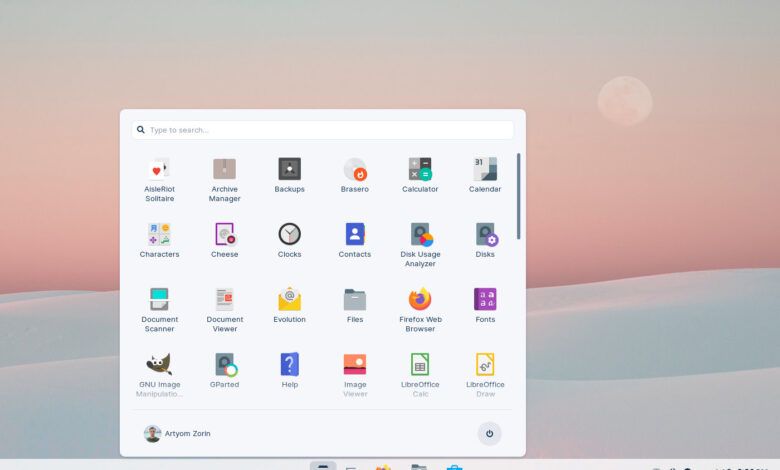Open Artyom Zorin user account
The image size is (780, 470).
(x=177, y=433)
